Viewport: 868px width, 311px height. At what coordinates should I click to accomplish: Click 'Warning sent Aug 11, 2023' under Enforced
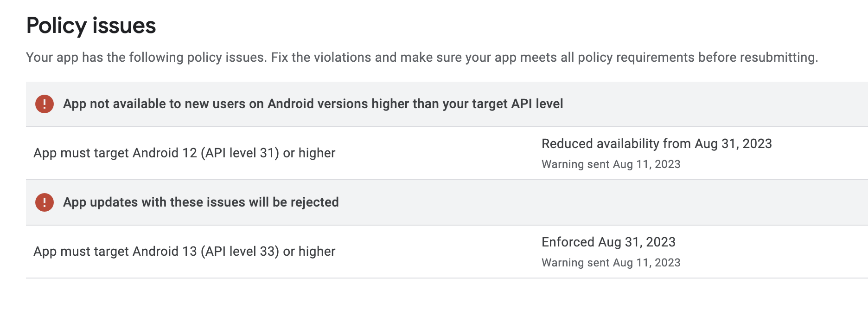coord(611,263)
